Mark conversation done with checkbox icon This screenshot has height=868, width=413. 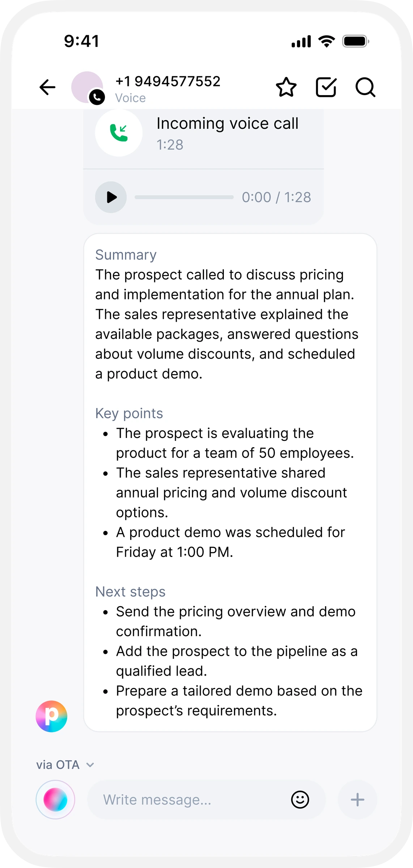[x=326, y=87]
